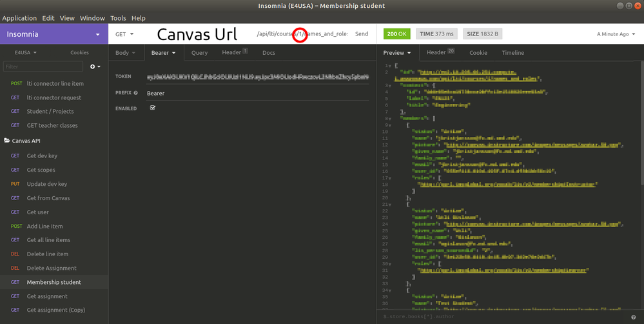Open the GET method dropdown
This screenshot has width=644, height=324.
(124, 34)
